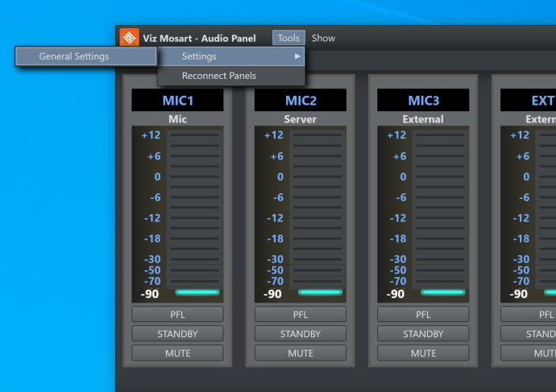Image resolution: width=556 pixels, height=392 pixels.
Task: Set MIC1 channel to STANDBY
Action: coord(177,334)
